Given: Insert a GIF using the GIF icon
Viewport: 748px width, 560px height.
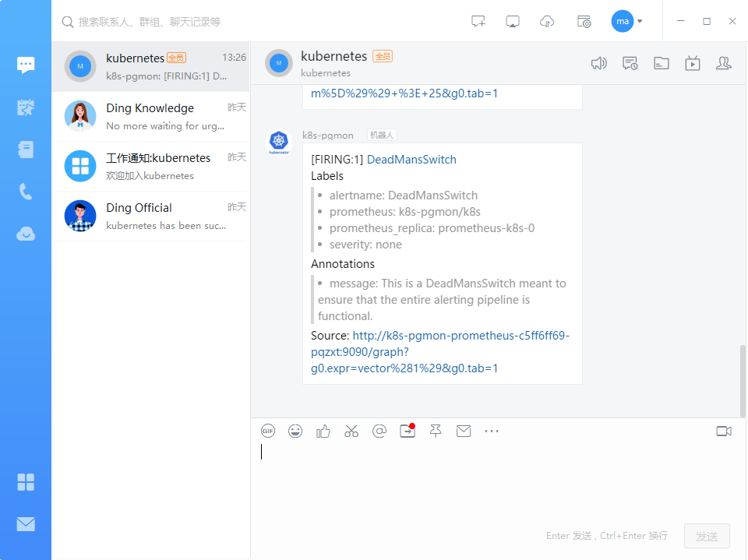Looking at the screenshot, I should point(268,431).
